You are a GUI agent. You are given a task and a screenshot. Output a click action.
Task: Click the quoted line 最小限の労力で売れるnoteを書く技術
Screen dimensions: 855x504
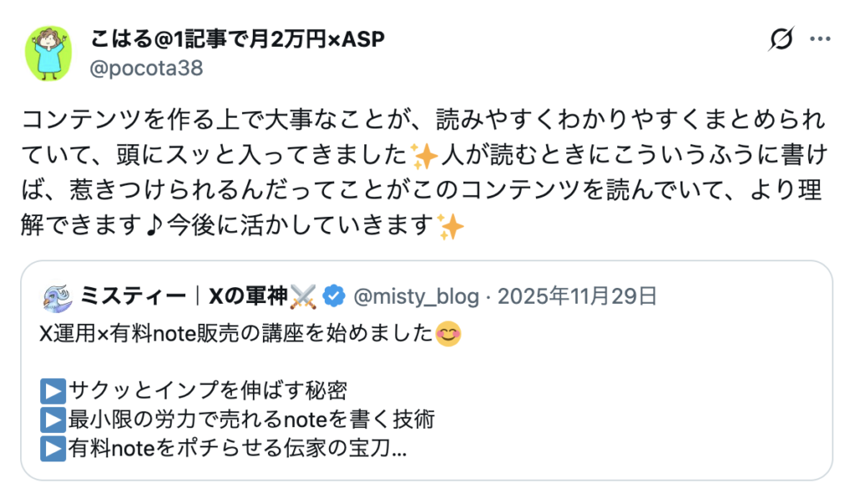click(x=250, y=419)
